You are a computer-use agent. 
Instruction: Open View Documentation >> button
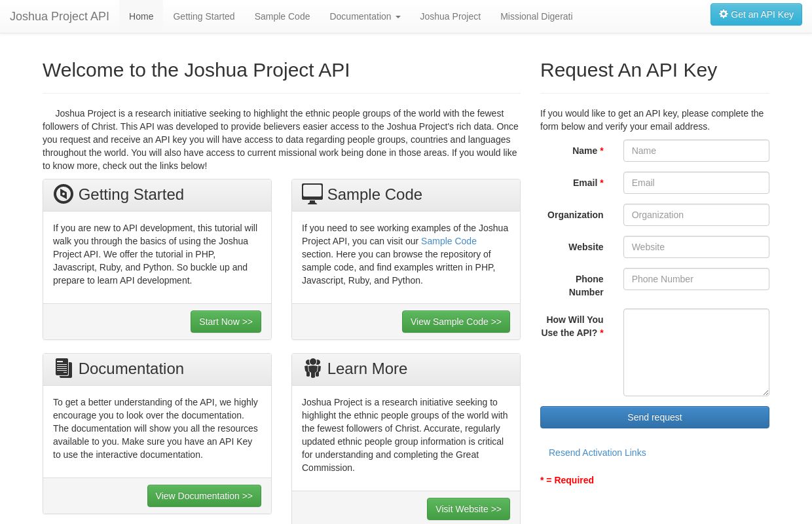point(204,496)
